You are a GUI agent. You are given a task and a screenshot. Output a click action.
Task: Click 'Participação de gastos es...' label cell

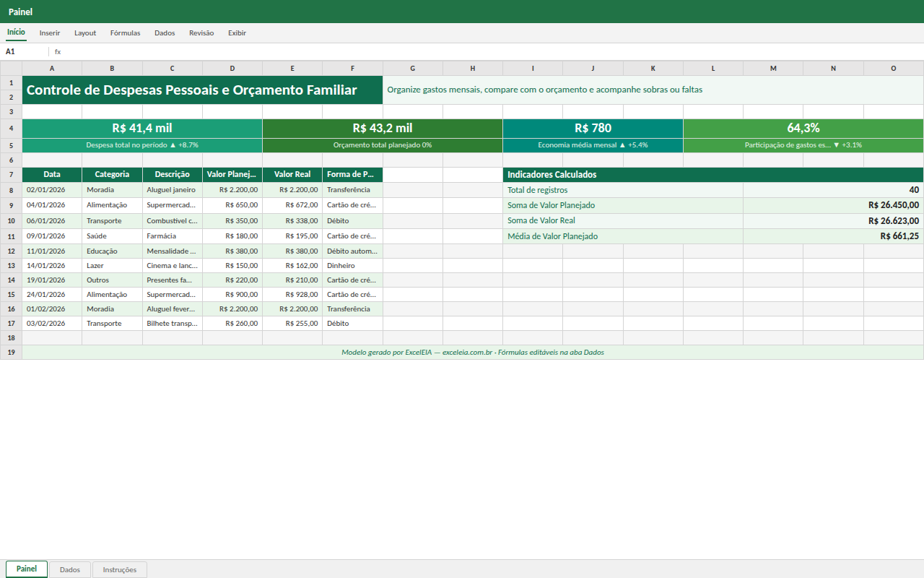coord(803,145)
